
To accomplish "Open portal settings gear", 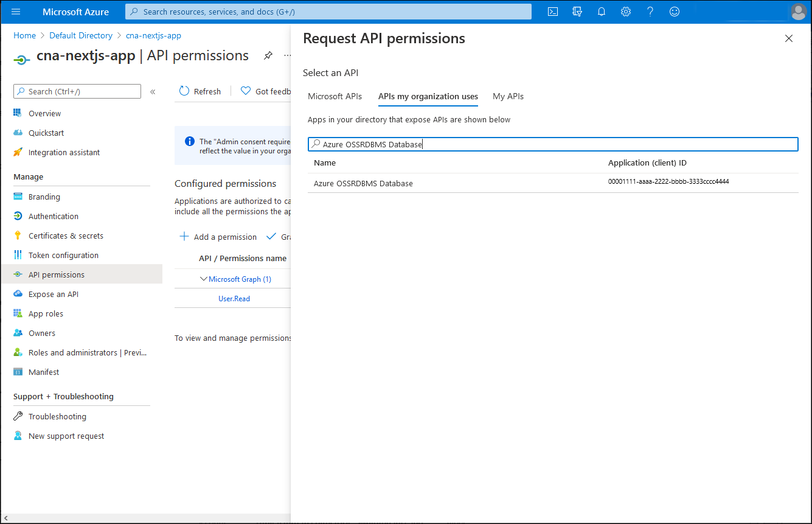I will [626, 12].
